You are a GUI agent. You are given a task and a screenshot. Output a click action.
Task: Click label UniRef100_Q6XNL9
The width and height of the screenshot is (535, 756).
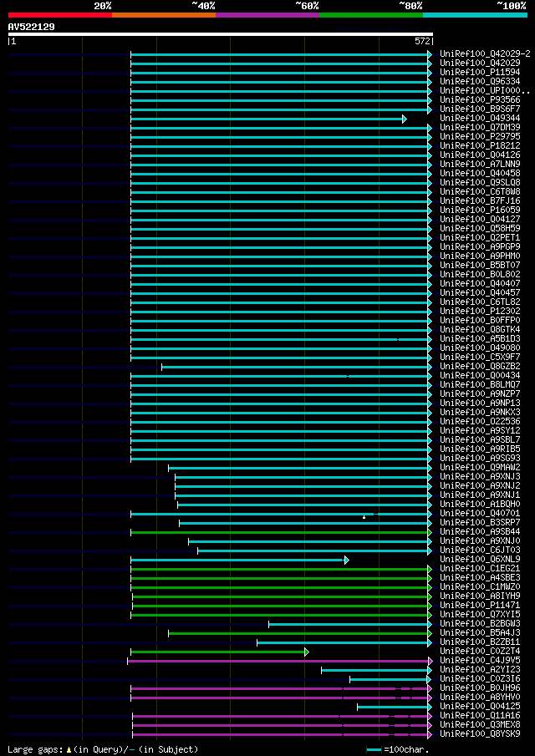[x=480, y=560]
